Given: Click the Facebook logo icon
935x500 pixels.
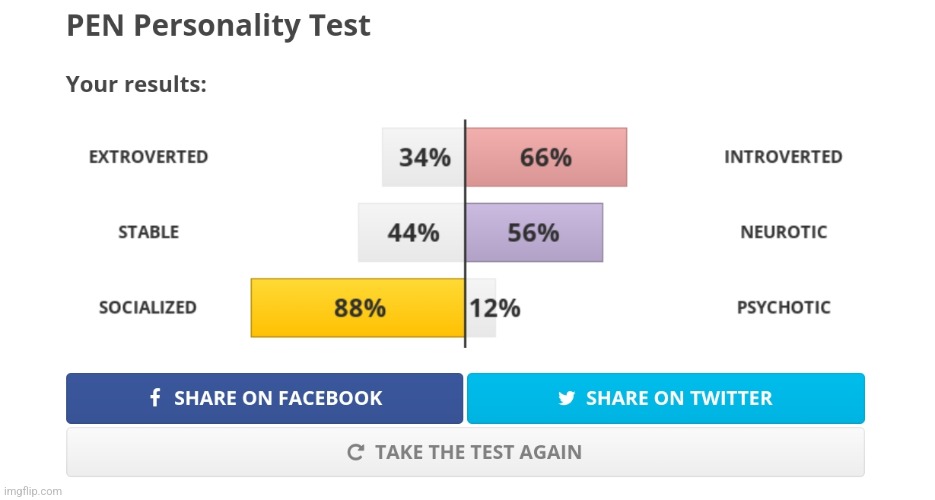Looking at the screenshot, I should 155,398.
